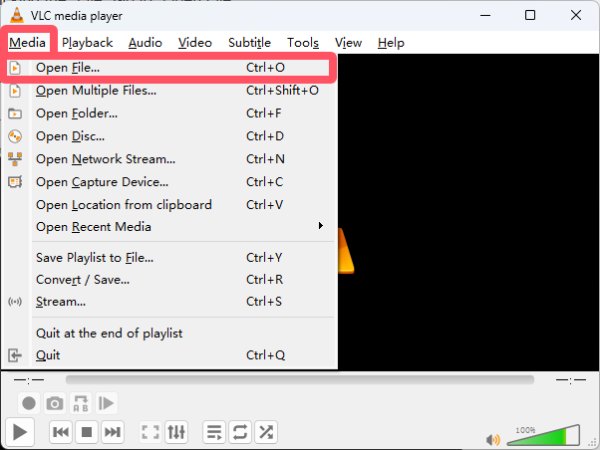The image size is (600, 450).
Task: Choose Open Disc... entry
Action: point(169,137)
